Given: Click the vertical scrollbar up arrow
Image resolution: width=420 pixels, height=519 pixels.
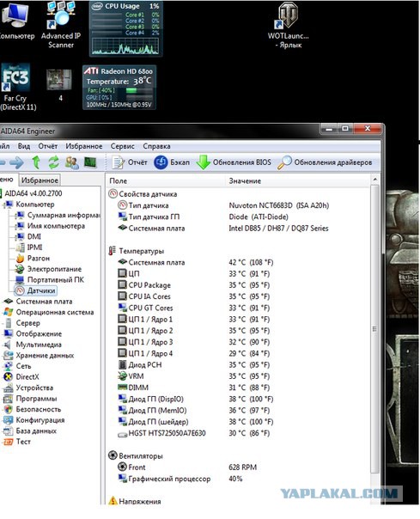Looking at the screenshot, I should 375,180.
